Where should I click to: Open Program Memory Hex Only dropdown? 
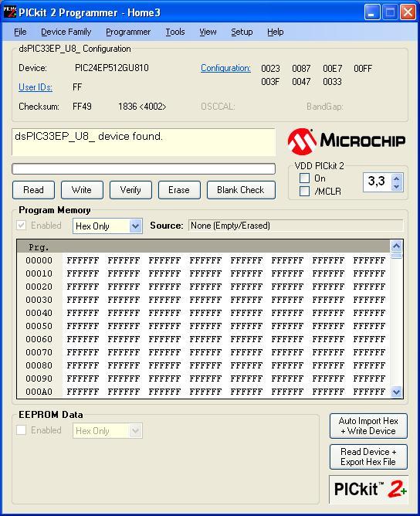click(x=107, y=226)
